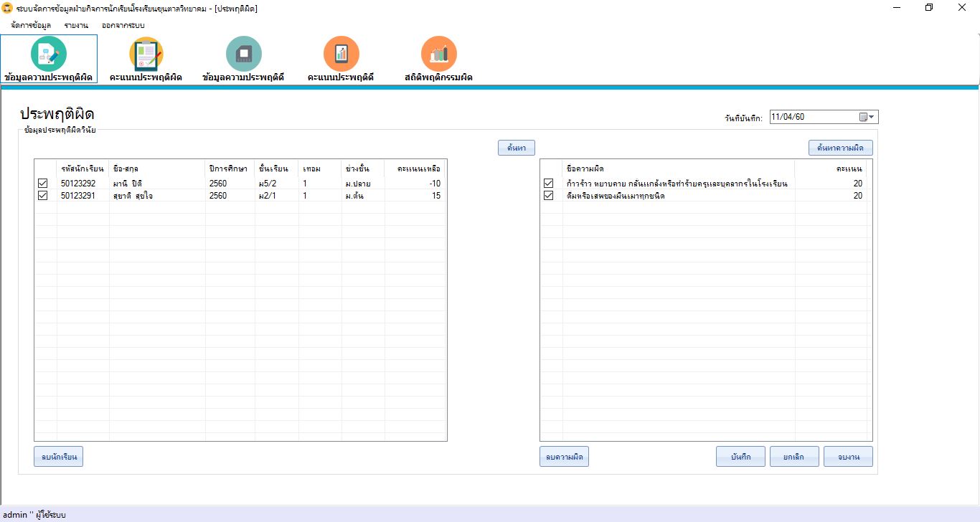Image resolution: width=980 pixels, height=522 pixels.
Task: Click the ชื่อ-สกุล column header
Action: click(x=157, y=169)
